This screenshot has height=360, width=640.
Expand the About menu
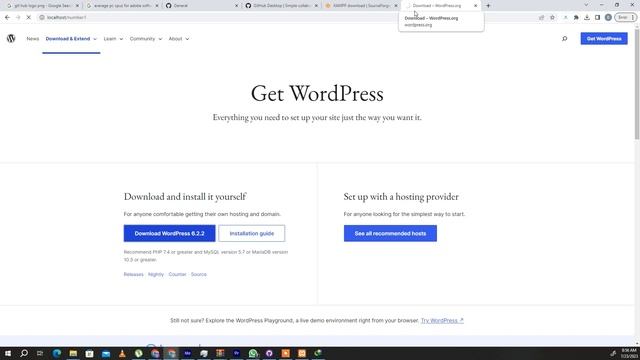179,39
